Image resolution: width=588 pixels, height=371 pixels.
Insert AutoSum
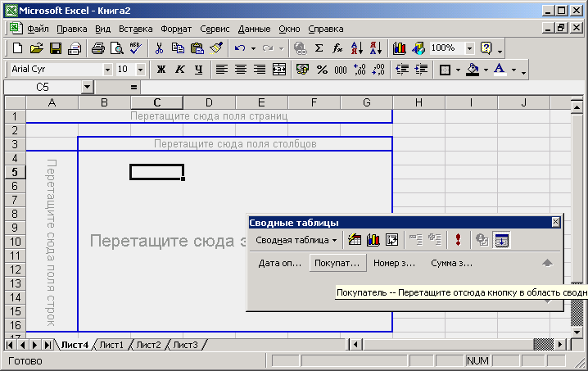tap(319, 48)
